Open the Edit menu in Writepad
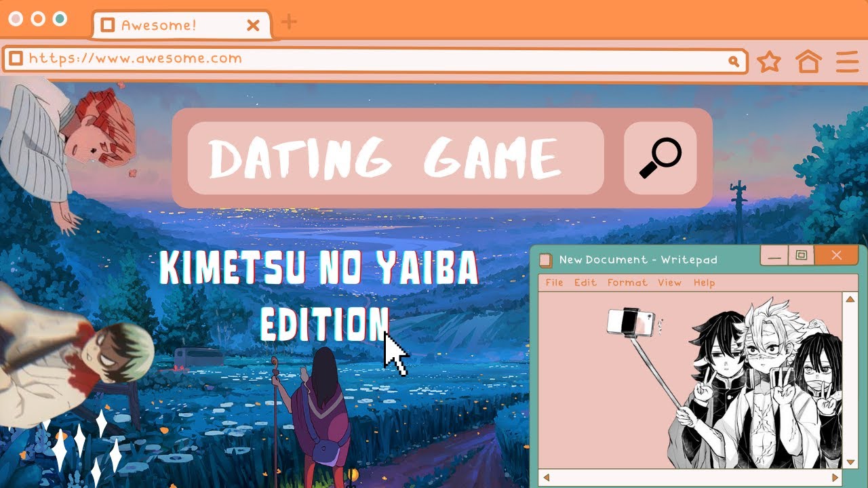Viewport: 868px width, 488px height. [585, 283]
